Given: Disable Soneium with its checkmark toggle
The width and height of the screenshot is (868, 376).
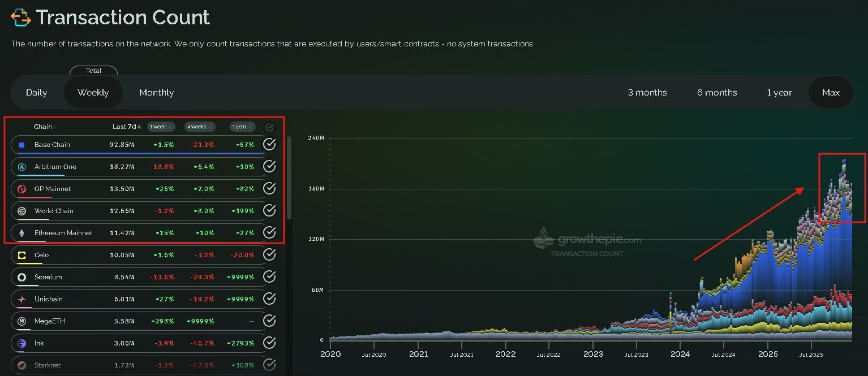Looking at the screenshot, I should [269, 276].
